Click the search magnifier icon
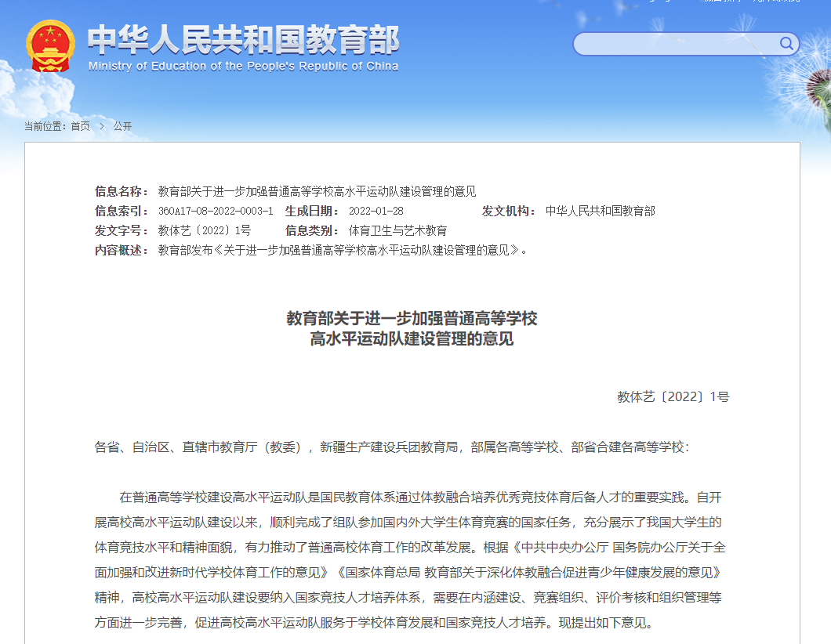The width and height of the screenshot is (831, 644). click(x=785, y=44)
